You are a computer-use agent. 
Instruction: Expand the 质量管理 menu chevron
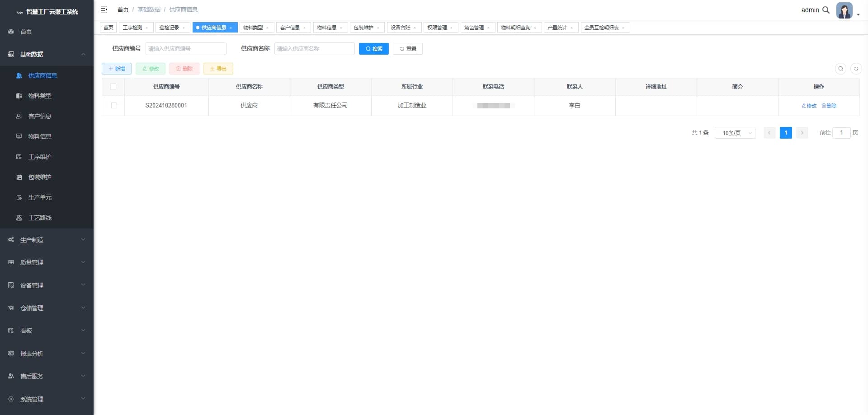pos(83,262)
